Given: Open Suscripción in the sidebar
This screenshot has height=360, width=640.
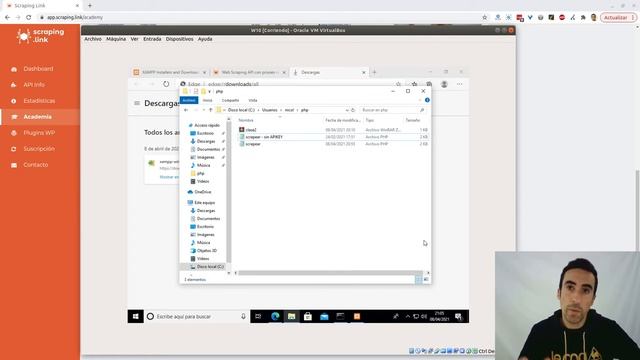Looking at the screenshot, I should (39, 149).
